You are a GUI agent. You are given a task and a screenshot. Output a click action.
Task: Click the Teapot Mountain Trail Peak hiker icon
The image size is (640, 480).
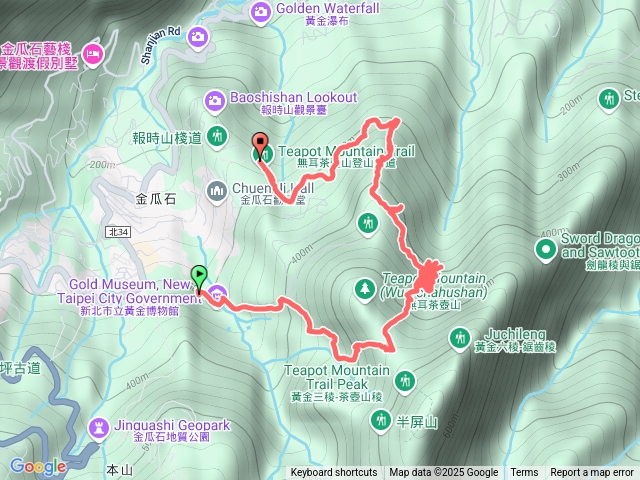[404, 382]
